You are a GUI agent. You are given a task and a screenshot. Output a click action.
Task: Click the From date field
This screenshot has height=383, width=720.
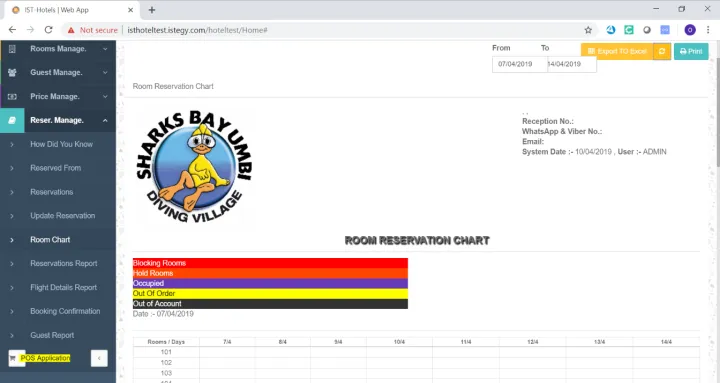(x=519, y=64)
